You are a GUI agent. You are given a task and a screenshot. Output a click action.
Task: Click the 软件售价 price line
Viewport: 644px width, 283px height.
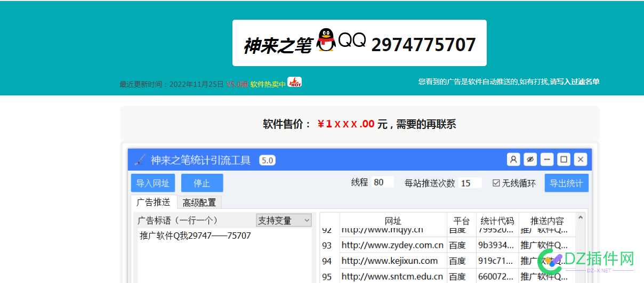coord(359,124)
